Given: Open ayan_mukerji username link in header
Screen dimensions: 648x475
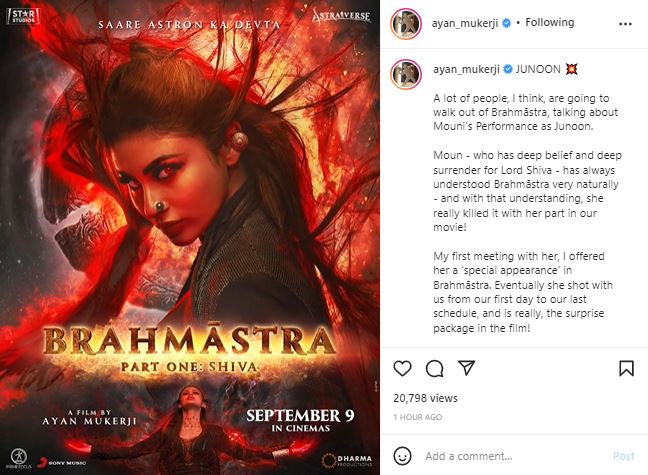Looking at the screenshot, I should tap(465, 23).
